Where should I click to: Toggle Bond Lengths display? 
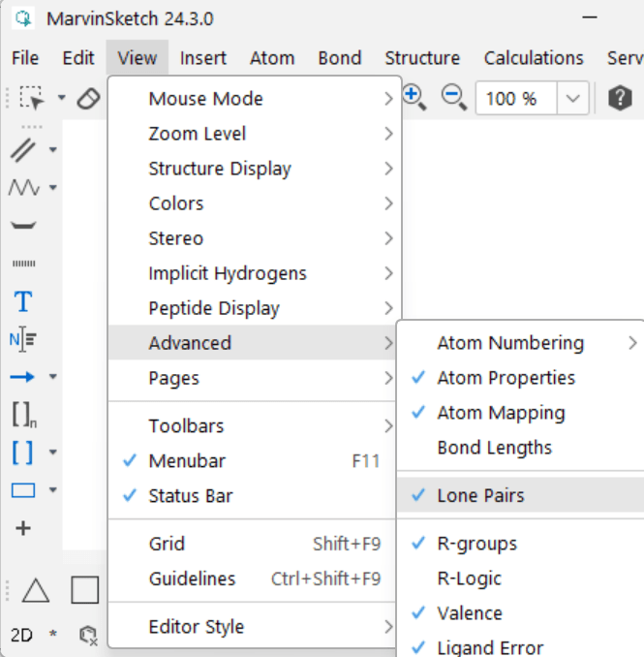pos(520,448)
